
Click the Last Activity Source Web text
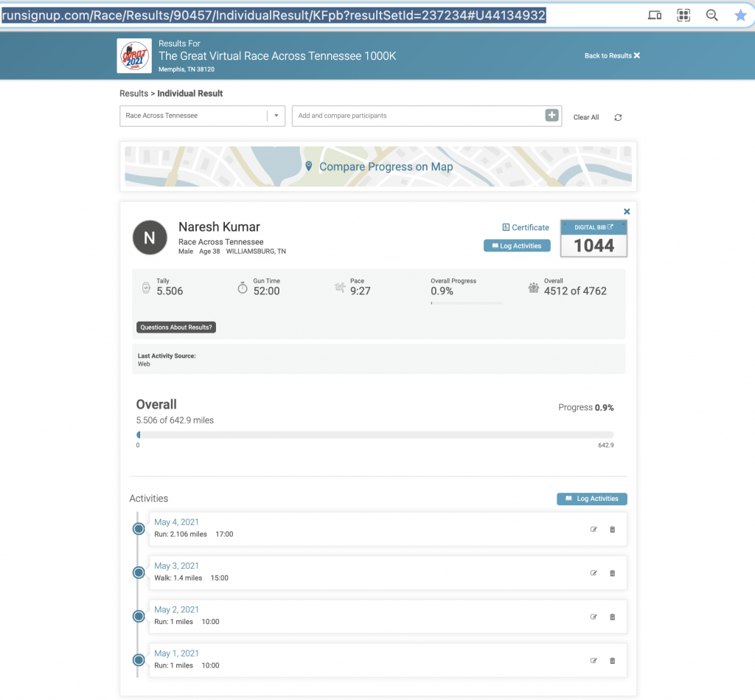pos(167,360)
